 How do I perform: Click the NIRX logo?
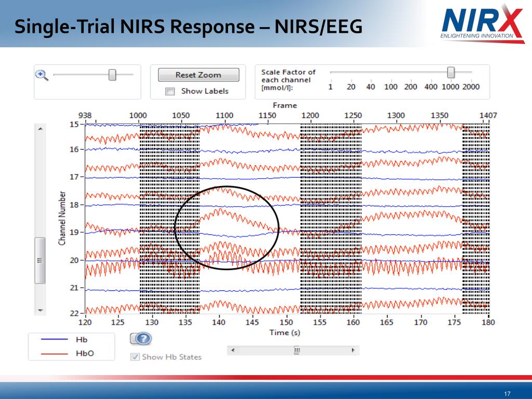(483, 23)
